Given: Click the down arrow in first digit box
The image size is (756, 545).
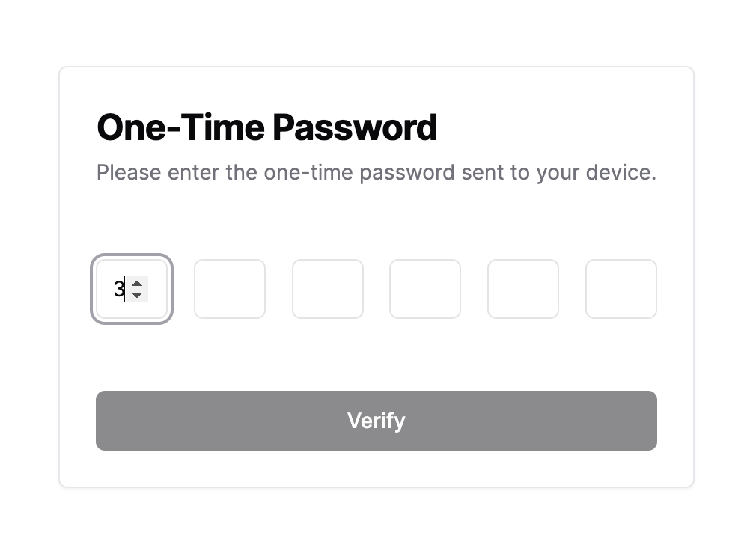Looking at the screenshot, I should click(136, 295).
